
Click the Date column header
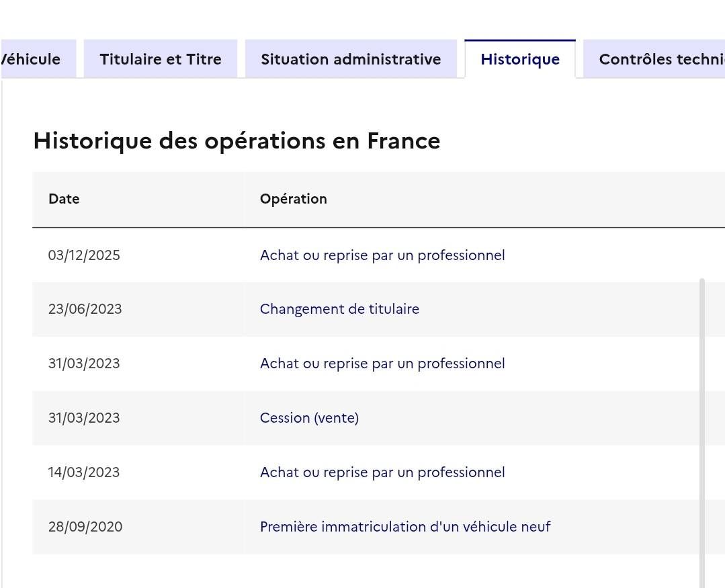point(64,199)
